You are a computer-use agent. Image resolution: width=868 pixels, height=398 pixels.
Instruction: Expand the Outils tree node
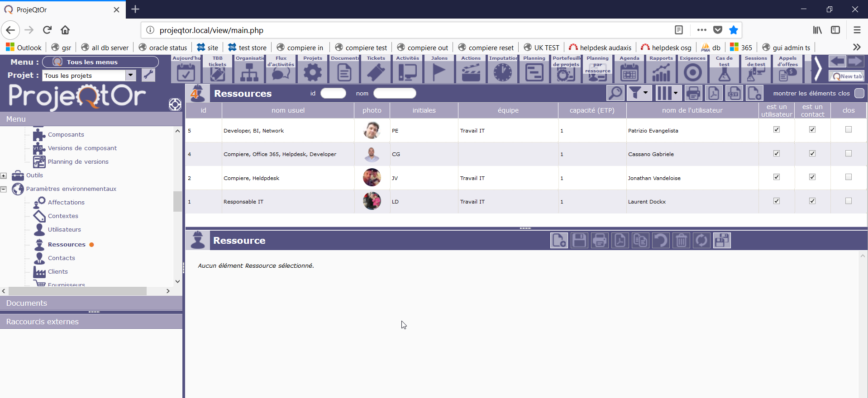[4, 175]
